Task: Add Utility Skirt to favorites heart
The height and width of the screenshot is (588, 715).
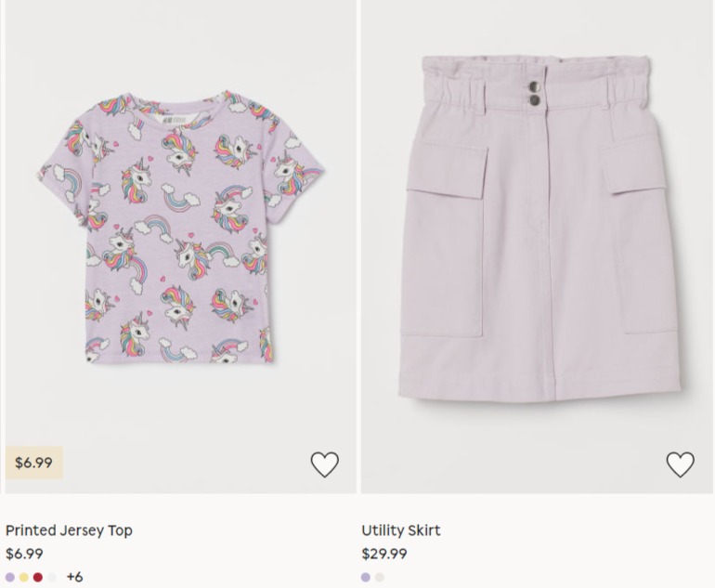Action: (681, 464)
